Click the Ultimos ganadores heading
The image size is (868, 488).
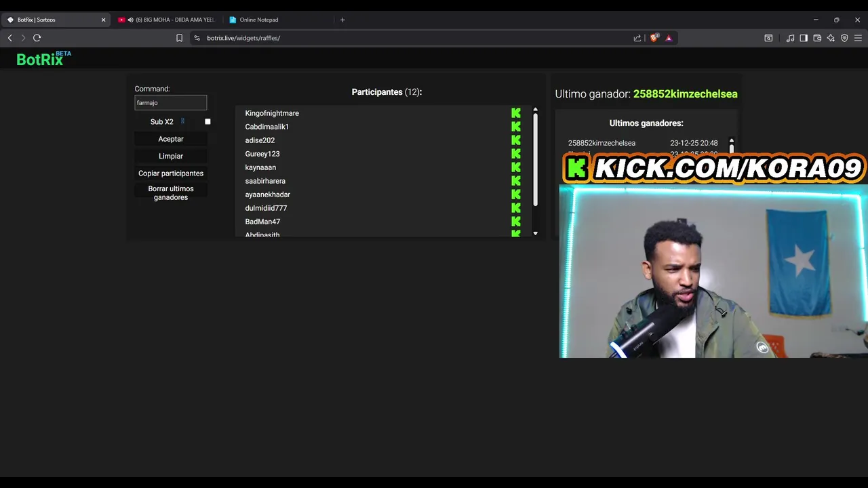(x=646, y=123)
